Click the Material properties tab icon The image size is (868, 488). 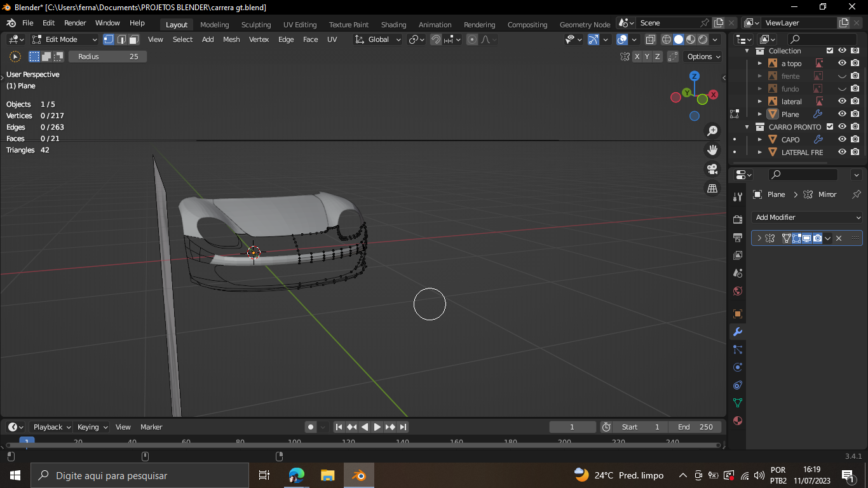738,421
